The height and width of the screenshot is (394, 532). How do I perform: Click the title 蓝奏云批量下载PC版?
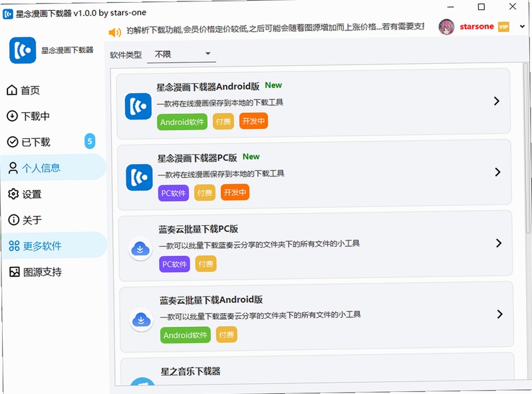[x=198, y=229]
